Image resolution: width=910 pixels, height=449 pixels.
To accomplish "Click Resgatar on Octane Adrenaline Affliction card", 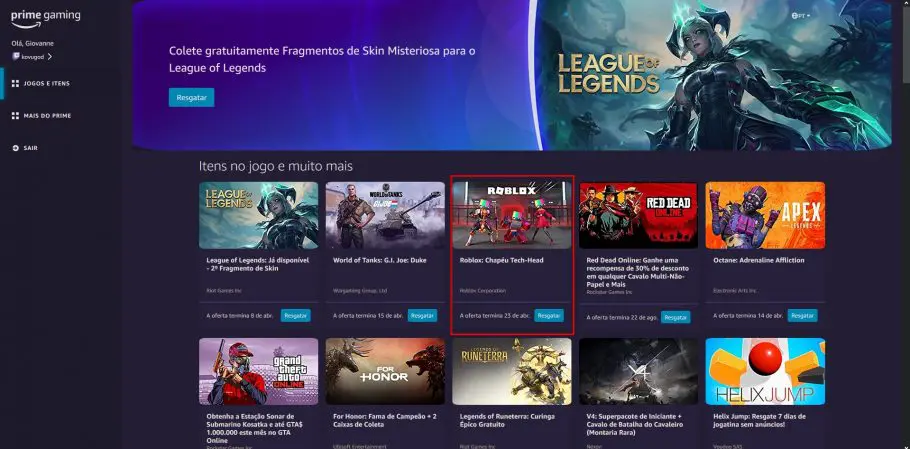I will click(x=803, y=316).
